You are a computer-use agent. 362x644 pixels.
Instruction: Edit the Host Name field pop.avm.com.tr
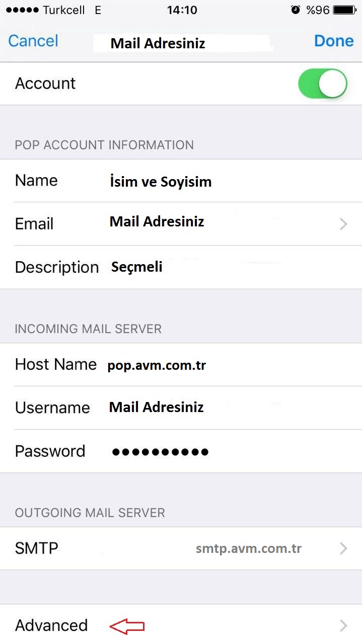point(157,366)
